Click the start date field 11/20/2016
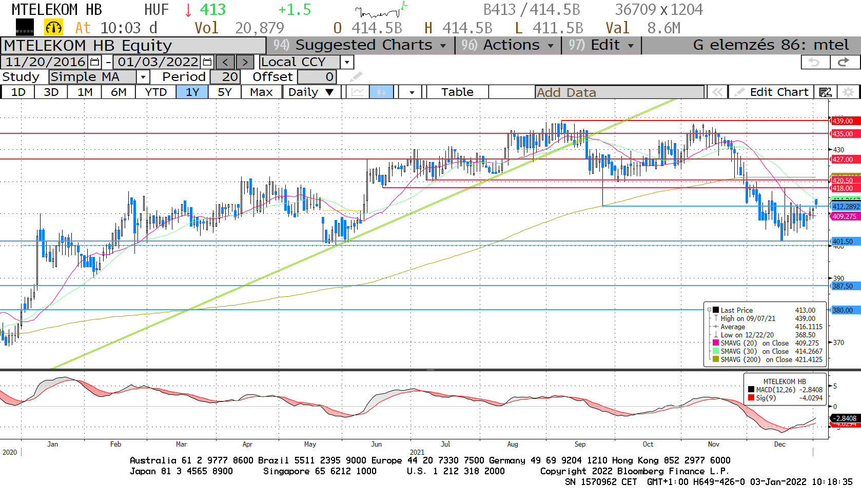Image resolution: width=861 pixels, height=504 pixels. 45,62
